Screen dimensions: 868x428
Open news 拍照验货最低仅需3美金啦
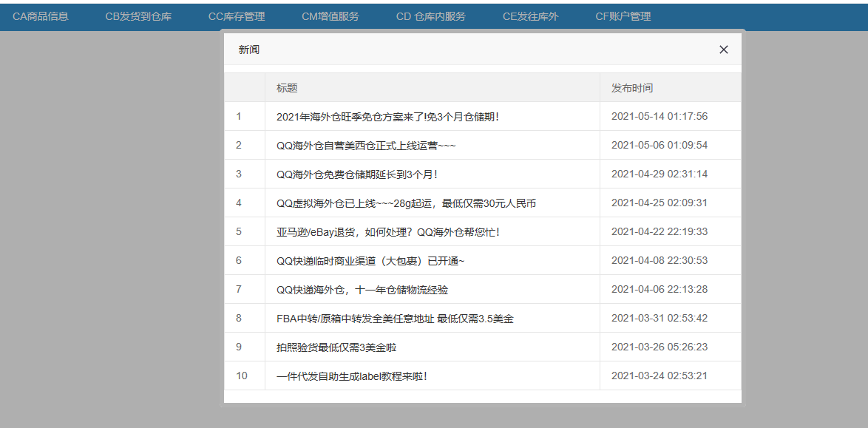(336, 347)
